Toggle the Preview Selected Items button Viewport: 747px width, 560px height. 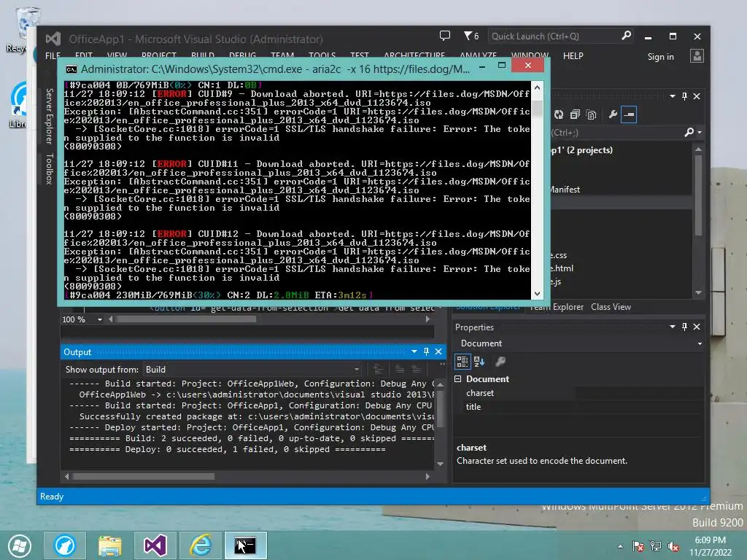(629, 114)
